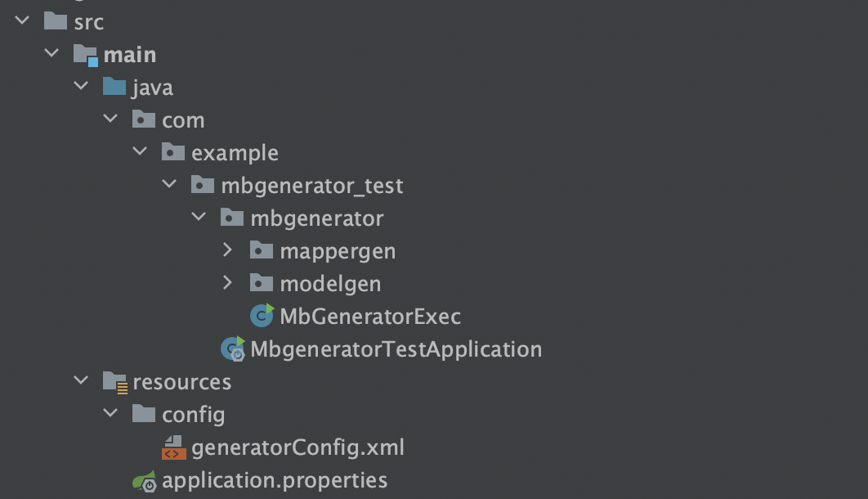Click the modelgen package folder icon
This screenshot has width=868, height=499.
coord(262,283)
